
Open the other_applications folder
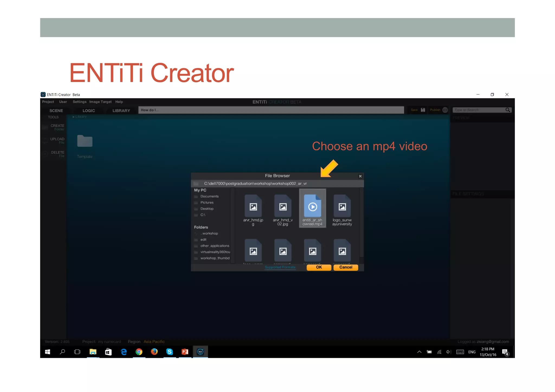click(x=215, y=246)
